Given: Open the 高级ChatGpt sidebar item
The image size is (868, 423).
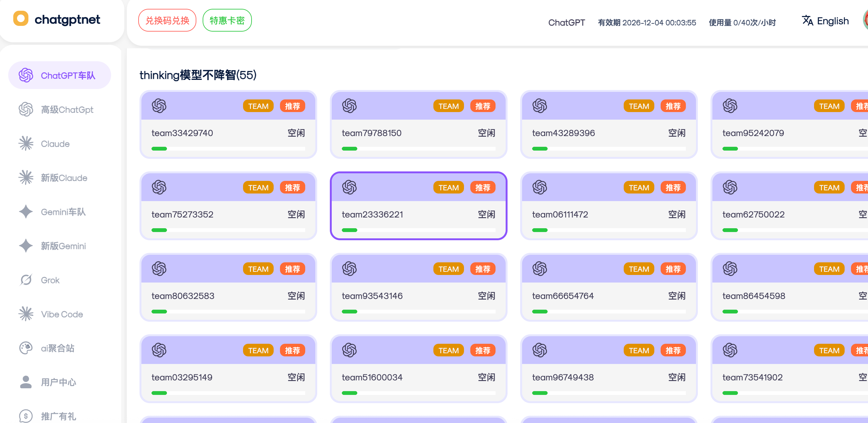Looking at the screenshot, I should (x=67, y=110).
